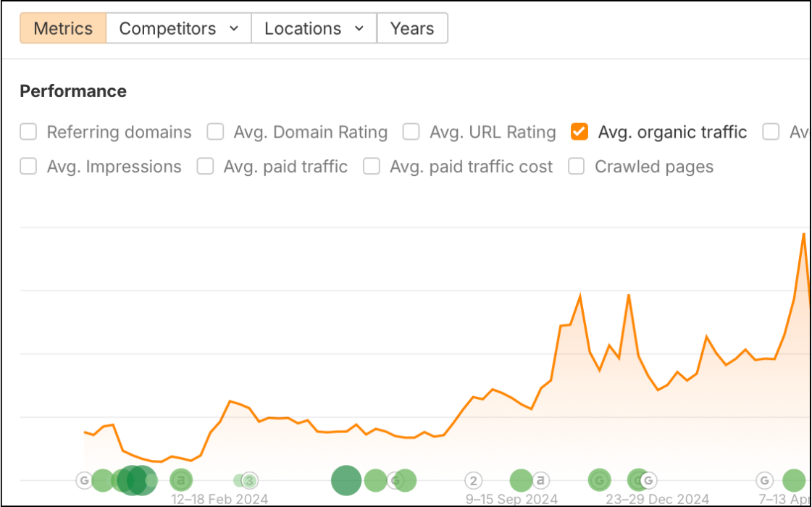The width and height of the screenshot is (812, 507).
Task: Open the "2" grouped events marker near September
Action: [473, 480]
